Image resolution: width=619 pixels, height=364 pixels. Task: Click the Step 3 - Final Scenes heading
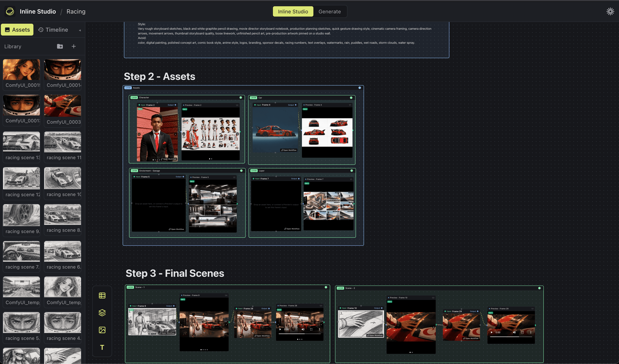[x=175, y=273]
